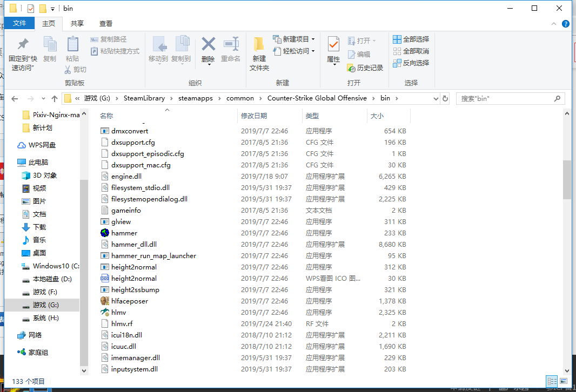Click the History record icon
576x392 pixels.
[365, 68]
